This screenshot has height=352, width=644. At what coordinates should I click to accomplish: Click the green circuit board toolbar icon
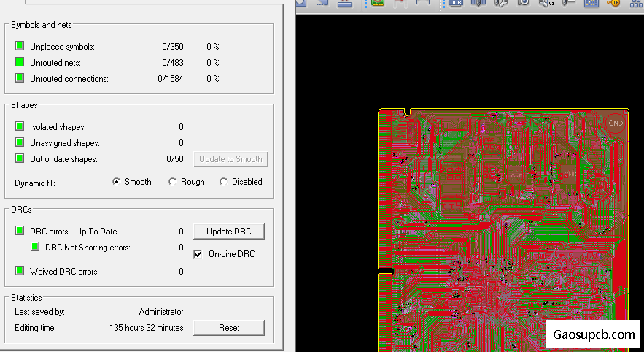coord(377,2)
